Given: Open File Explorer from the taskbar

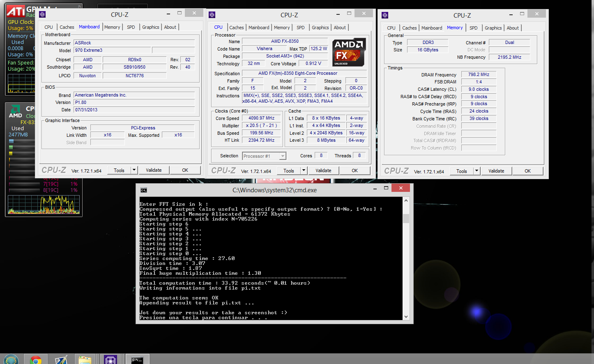Looking at the screenshot, I should [x=85, y=360].
